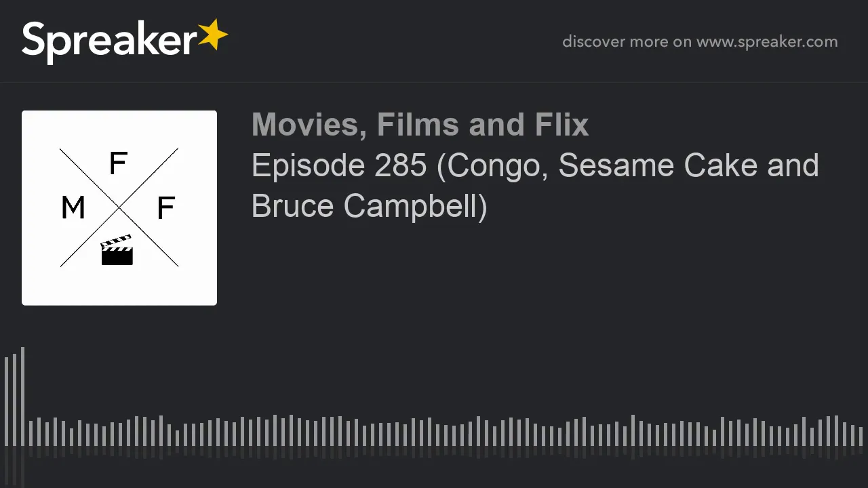Open the www.spreaker.com discover link

[x=767, y=41]
